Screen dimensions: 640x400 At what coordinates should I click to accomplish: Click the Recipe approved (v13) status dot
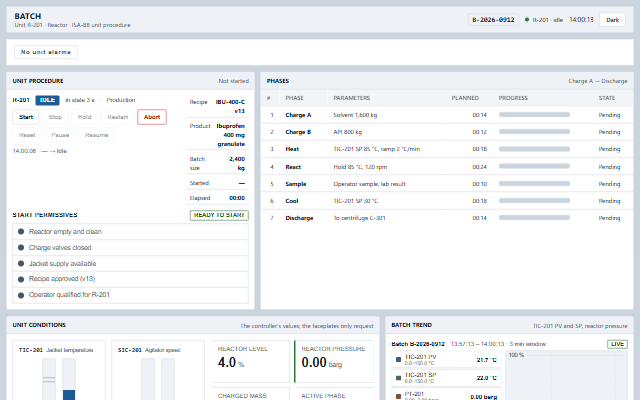[x=21, y=279]
